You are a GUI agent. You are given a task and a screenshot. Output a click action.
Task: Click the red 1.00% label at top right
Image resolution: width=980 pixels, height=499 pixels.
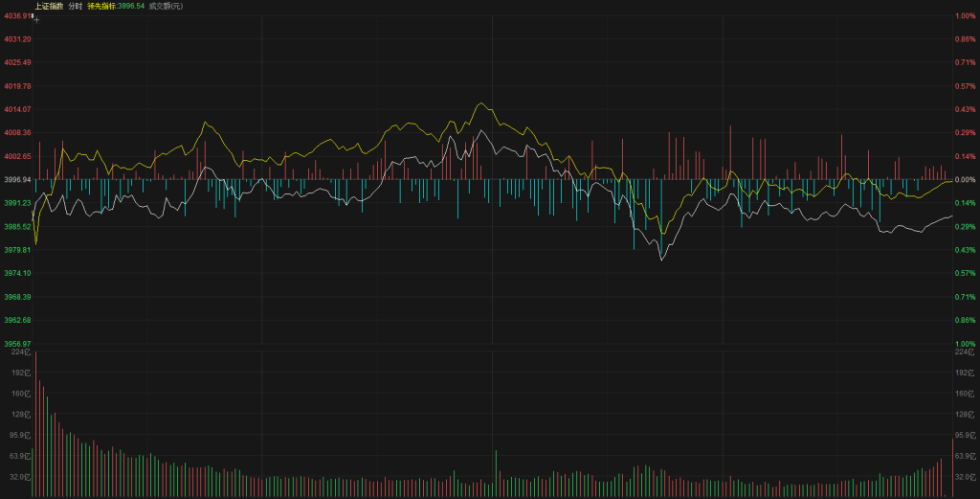pyautogui.click(x=964, y=16)
